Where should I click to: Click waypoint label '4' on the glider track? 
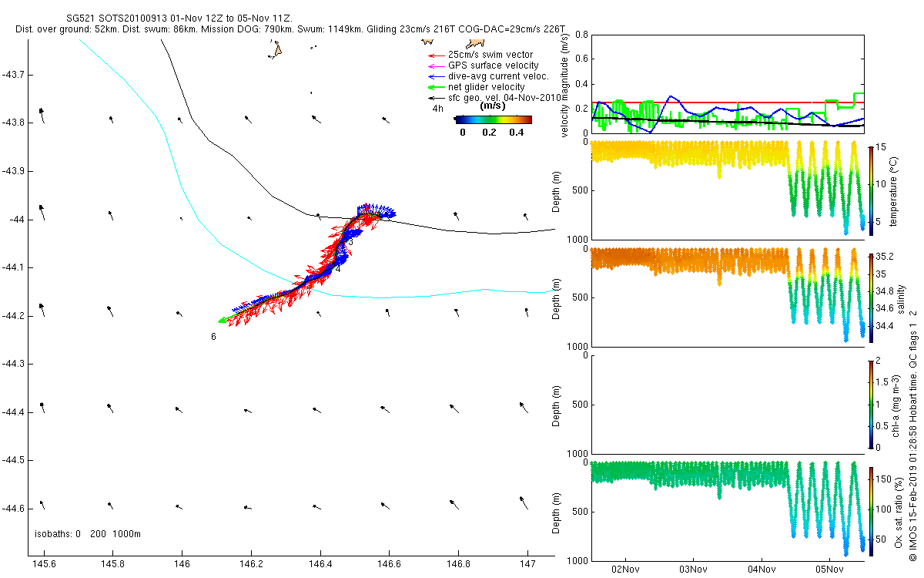pos(338,269)
